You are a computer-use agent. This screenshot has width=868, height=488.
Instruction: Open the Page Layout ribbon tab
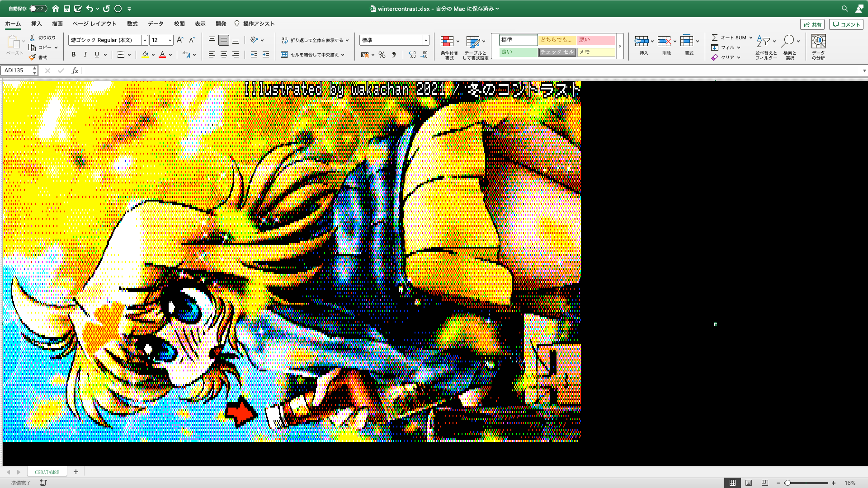point(94,24)
